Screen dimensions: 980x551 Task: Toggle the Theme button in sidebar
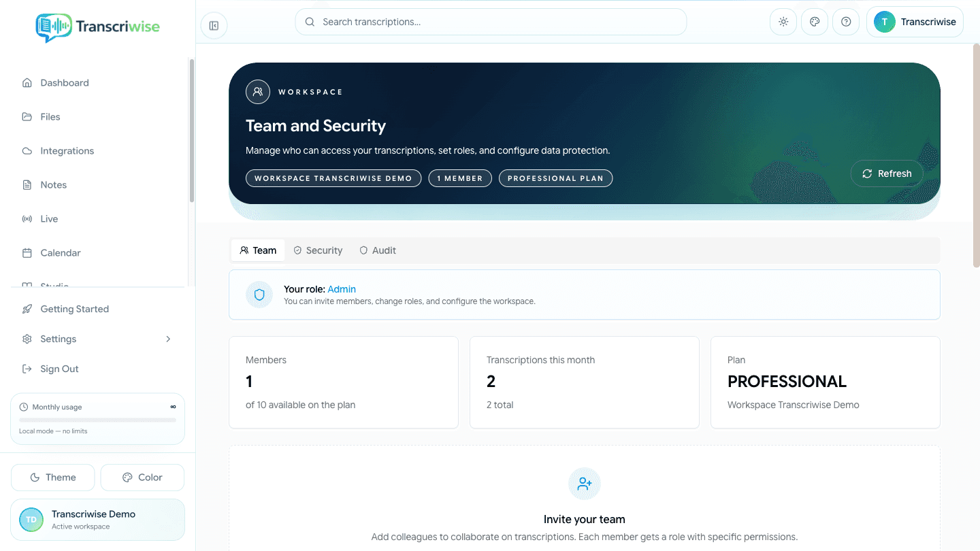[x=53, y=478]
